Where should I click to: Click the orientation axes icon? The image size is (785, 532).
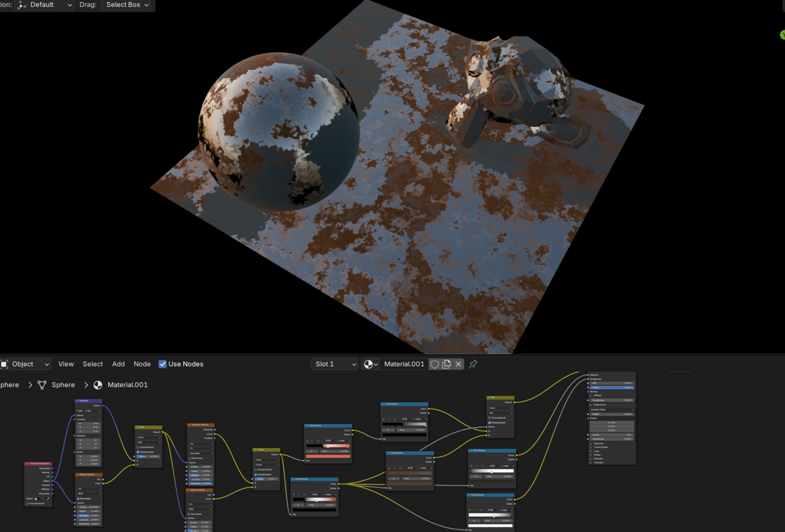point(23,5)
